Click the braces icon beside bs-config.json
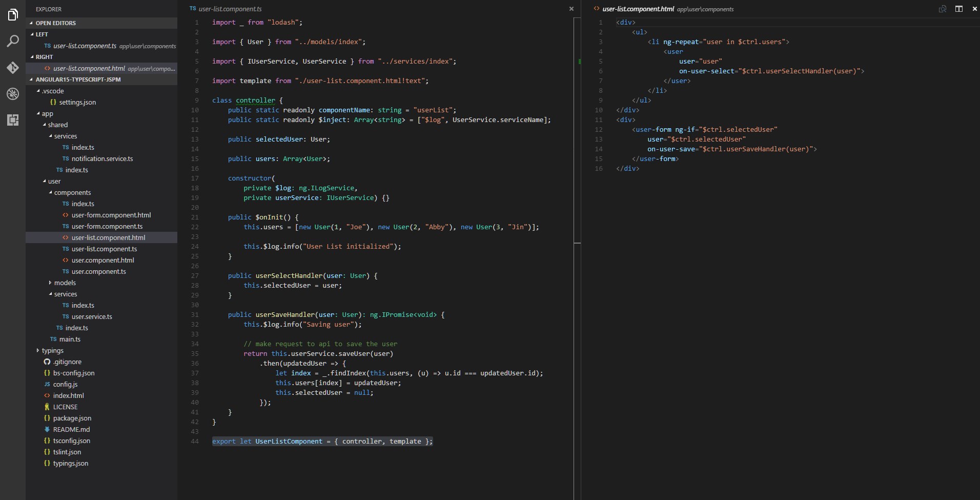 47,373
